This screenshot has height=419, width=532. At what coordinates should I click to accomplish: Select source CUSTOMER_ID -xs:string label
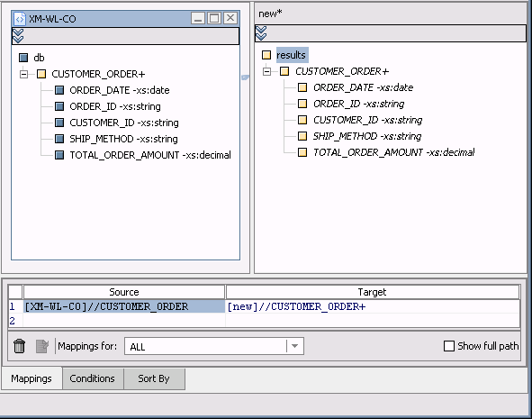[124, 123]
